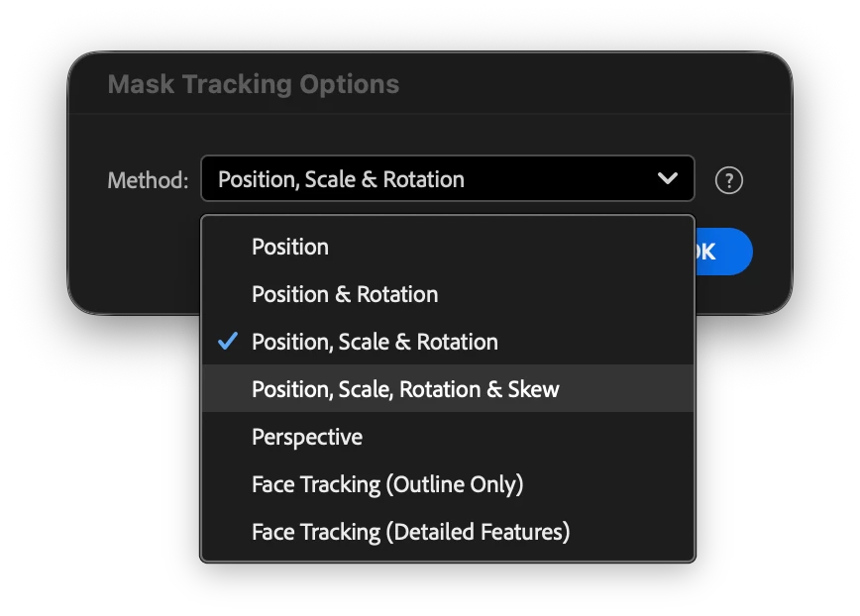Image resolution: width=860 pixels, height=616 pixels.
Task: Click the help question mark icon
Action: 729,180
